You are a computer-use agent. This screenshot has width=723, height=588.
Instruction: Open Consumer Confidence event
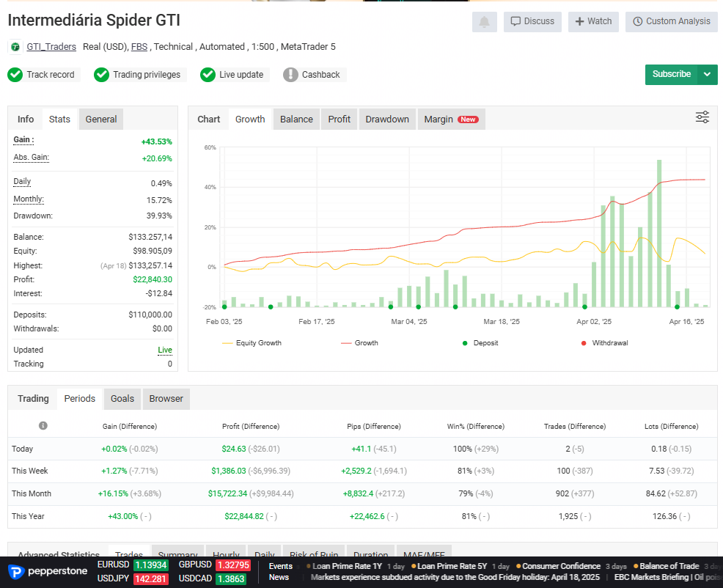[x=561, y=566]
